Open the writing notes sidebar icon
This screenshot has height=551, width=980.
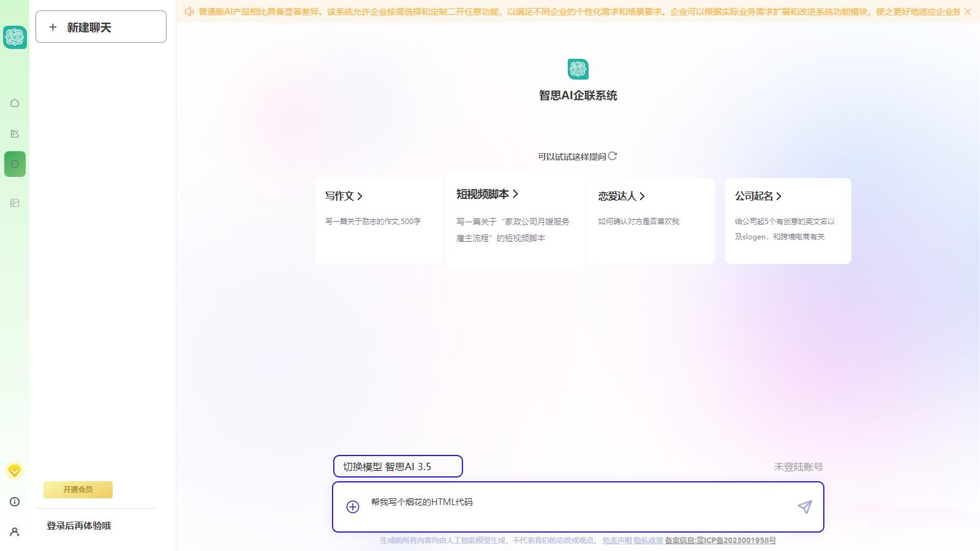pyautogui.click(x=15, y=133)
